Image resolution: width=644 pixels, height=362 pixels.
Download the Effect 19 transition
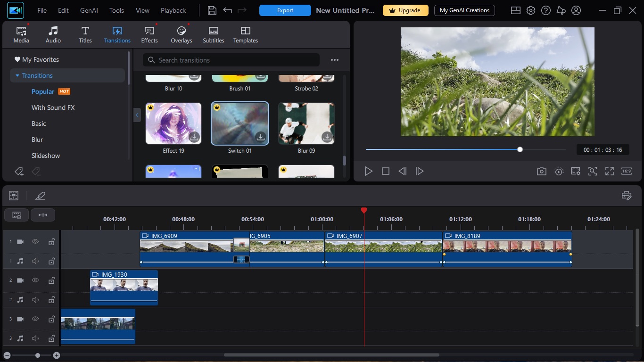click(x=194, y=137)
